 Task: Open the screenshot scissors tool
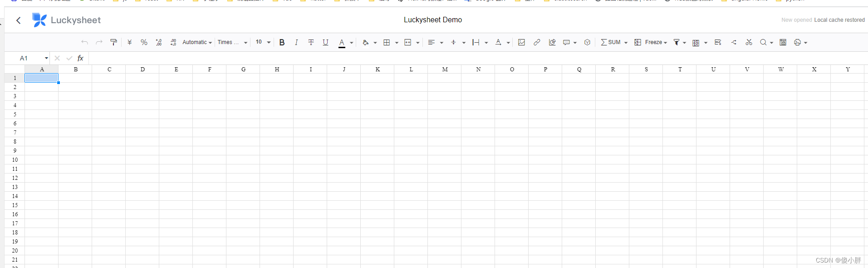point(749,42)
